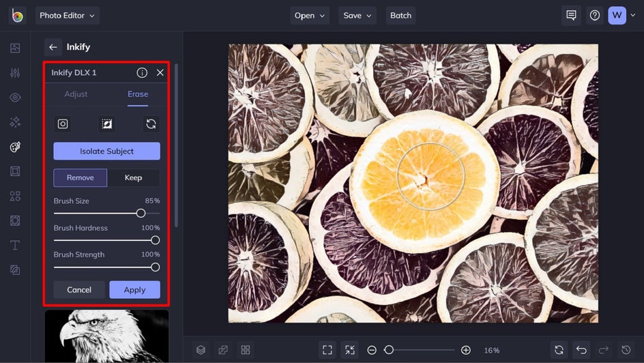Image resolution: width=644 pixels, height=363 pixels.
Task: Adjust the Brush Size slider
Action: point(107,213)
